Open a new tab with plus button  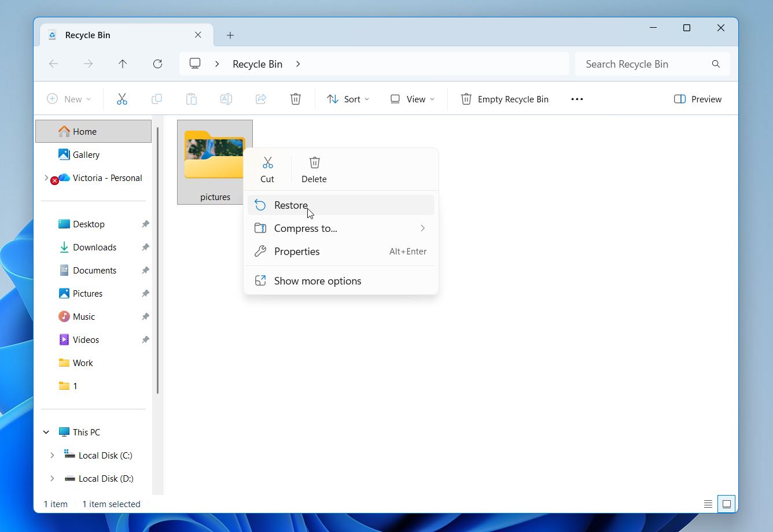click(x=230, y=35)
